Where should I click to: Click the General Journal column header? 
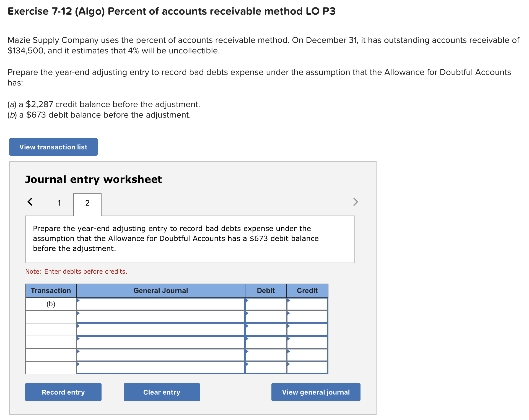click(x=160, y=291)
